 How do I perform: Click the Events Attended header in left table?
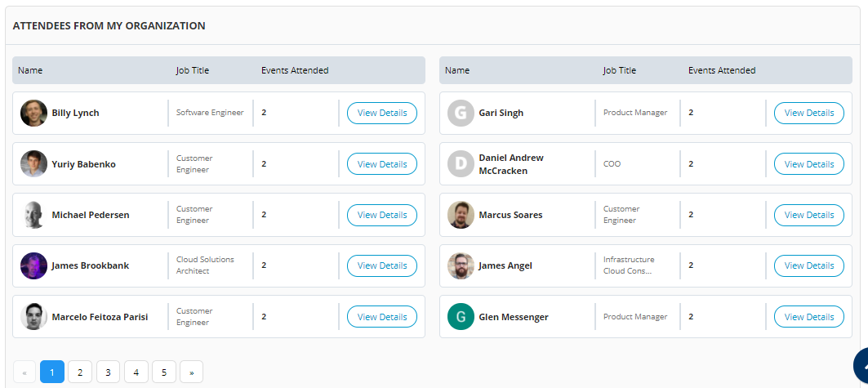coord(295,70)
